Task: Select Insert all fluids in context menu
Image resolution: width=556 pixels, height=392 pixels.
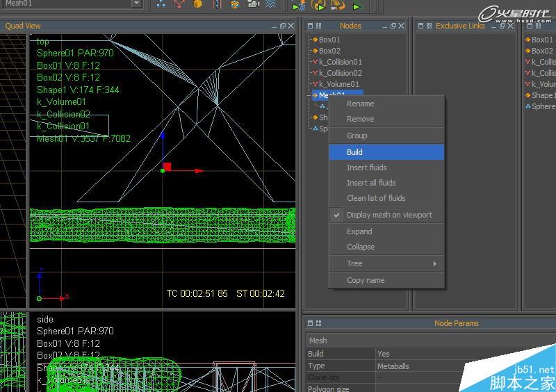Action: coord(371,183)
